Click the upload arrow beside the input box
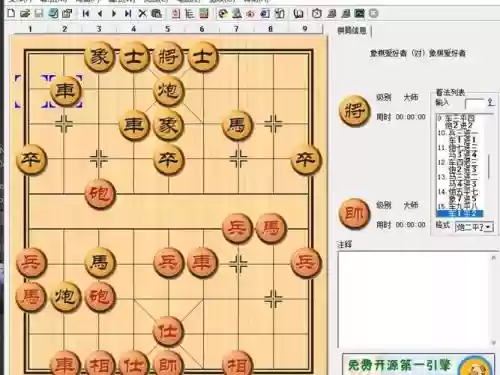The width and height of the screenshot is (500, 375). pos(490,102)
